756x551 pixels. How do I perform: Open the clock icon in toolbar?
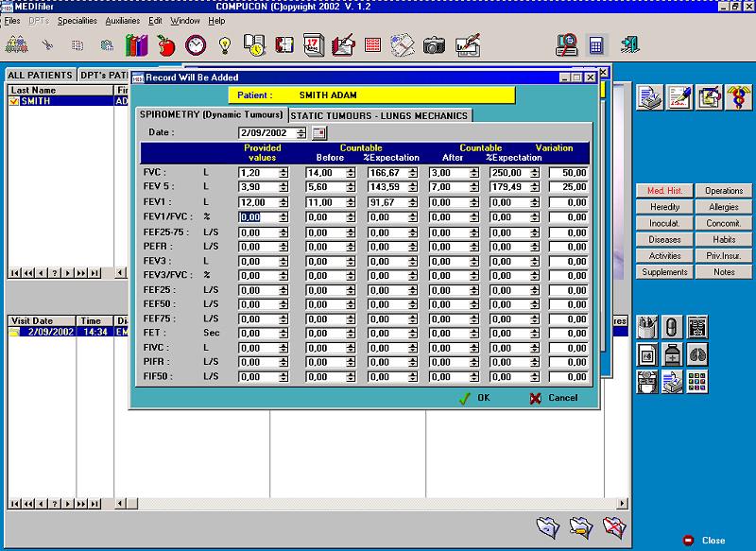coord(196,45)
